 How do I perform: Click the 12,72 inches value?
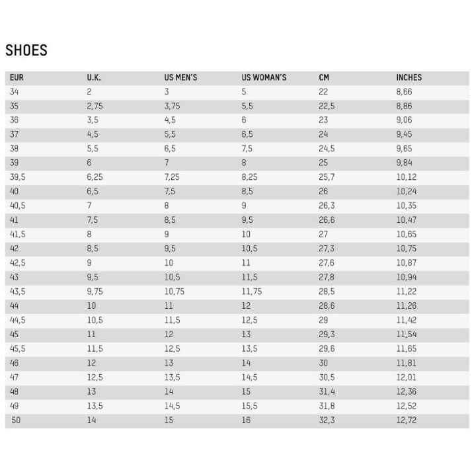pos(406,420)
